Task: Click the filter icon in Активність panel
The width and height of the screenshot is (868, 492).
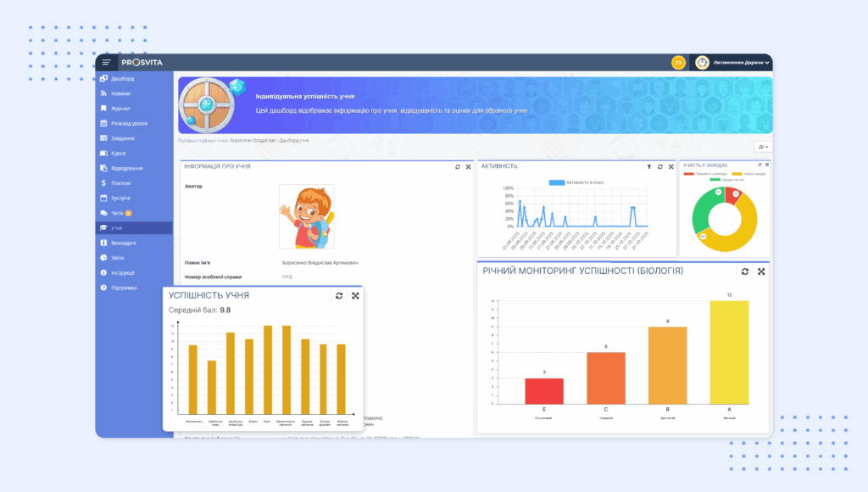Action: (649, 167)
